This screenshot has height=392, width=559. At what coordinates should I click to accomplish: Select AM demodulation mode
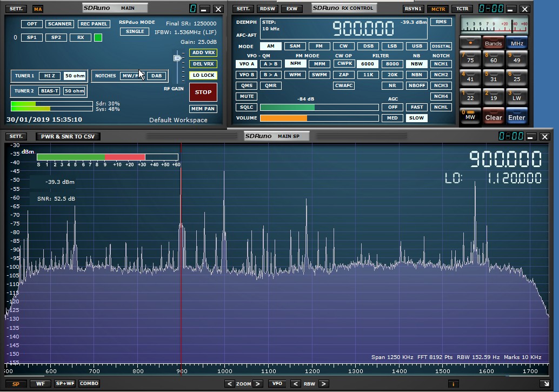tap(271, 46)
